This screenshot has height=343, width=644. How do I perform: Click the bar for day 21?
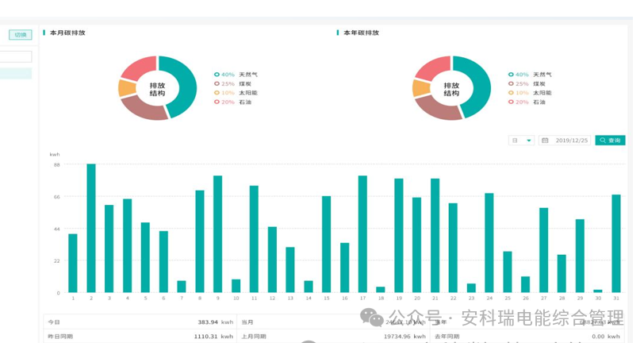[x=435, y=236]
